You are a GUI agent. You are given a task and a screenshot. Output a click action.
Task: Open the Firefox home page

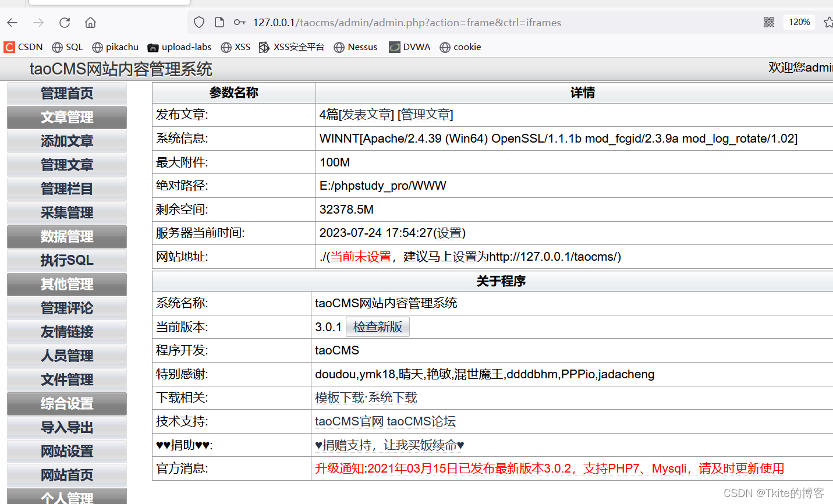coord(90,22)
